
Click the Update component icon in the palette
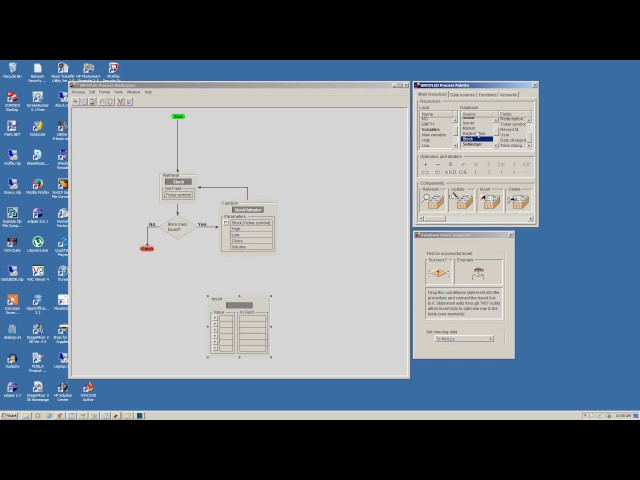click(x=461, y=201)
